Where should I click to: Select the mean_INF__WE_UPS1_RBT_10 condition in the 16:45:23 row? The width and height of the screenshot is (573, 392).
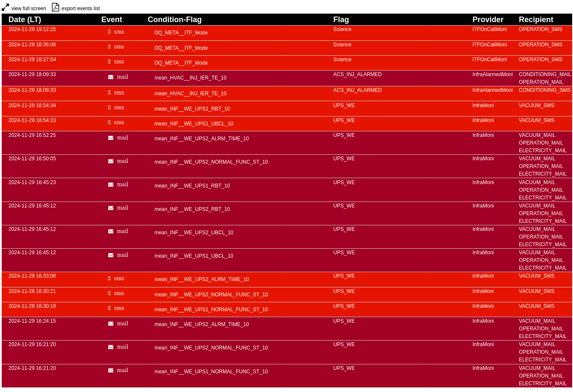point(192,186)
